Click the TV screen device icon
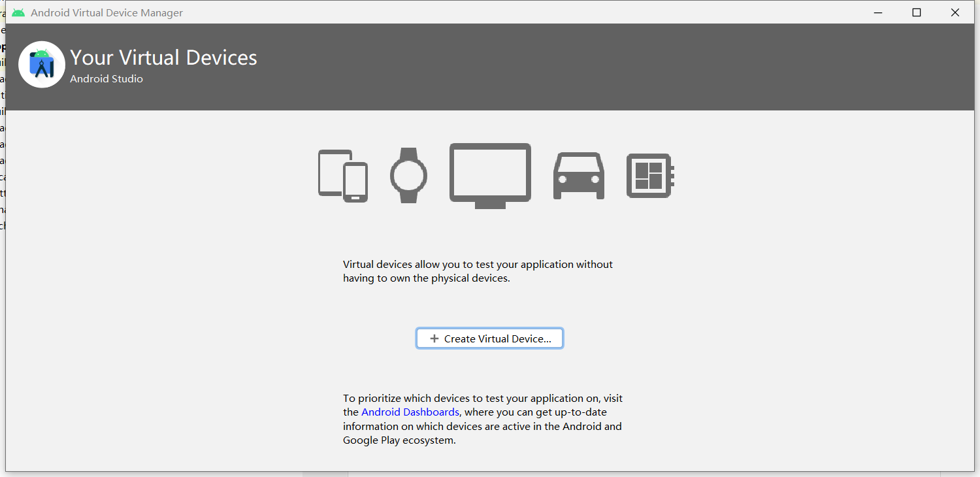 click(x=490, y=176)
